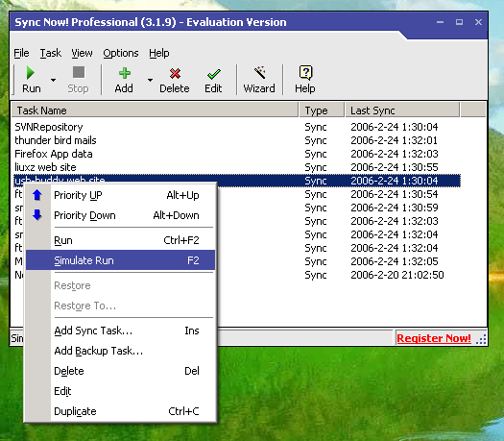Click the 2006-2-24 1:30:54 last sync cell
Screen dimensions: 504x441
point(395,194)
